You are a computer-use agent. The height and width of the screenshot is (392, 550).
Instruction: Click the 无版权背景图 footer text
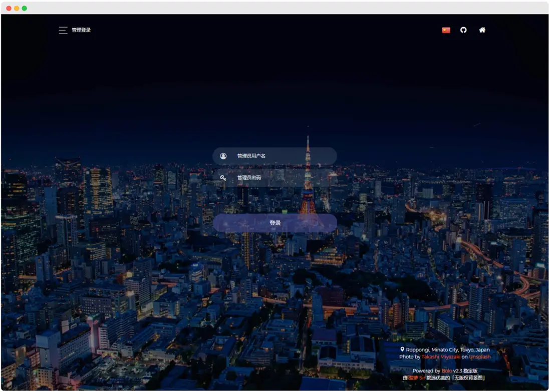pos(469,378)
